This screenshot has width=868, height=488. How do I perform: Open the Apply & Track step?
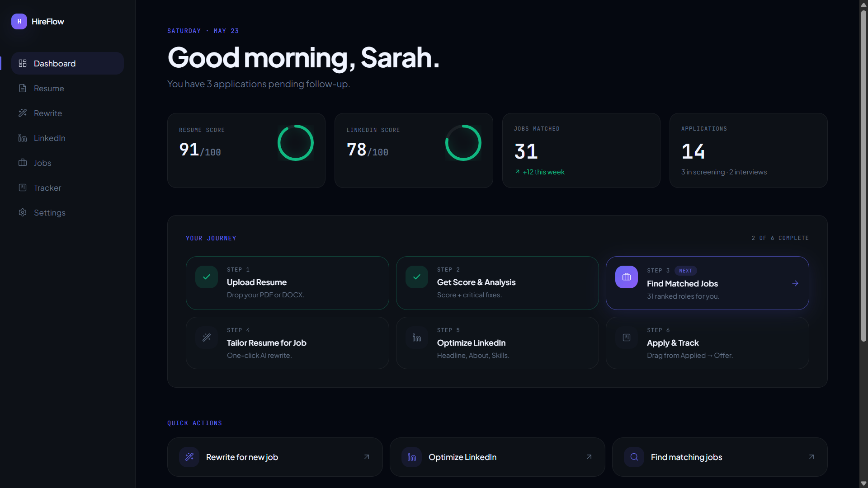[708, 343]
